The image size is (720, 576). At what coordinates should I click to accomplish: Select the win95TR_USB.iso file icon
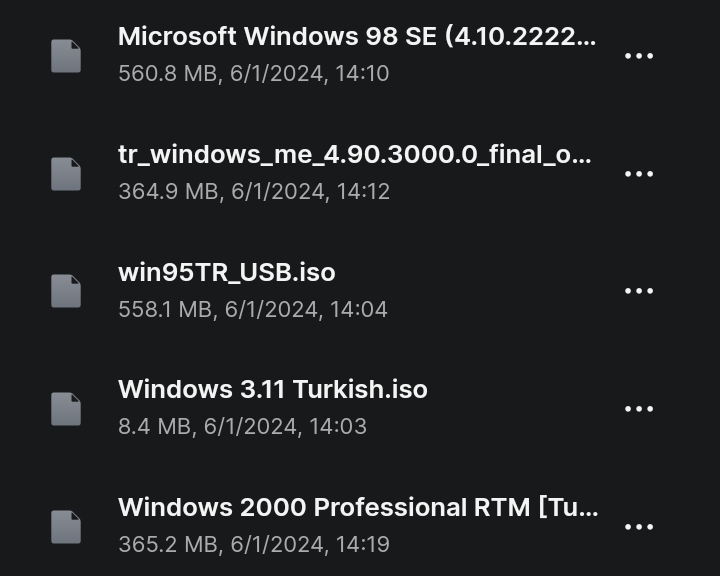click(x=66, y=291)
